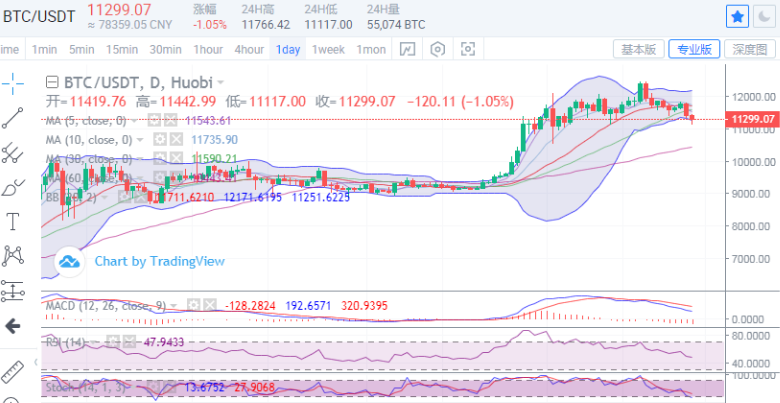Switch to 专业版 professional version
780x403 pixels.
(x=694, y=49)
